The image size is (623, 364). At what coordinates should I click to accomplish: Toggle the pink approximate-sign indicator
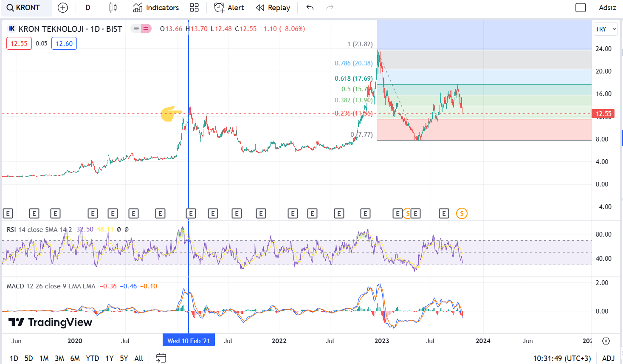pyautogui.click(x=146, y=28)
